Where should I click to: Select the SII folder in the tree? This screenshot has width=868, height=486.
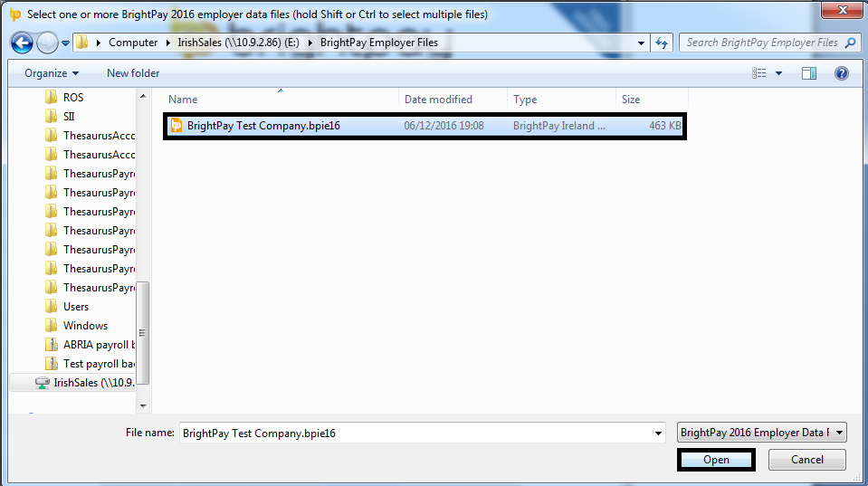coord(69,116)
